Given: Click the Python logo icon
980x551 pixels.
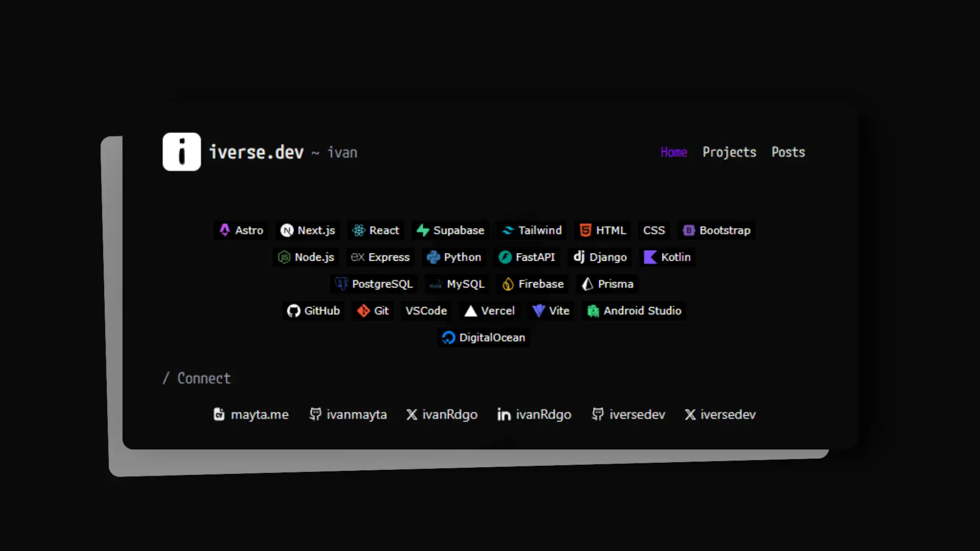Looking at the screenshot, I should tap(433, 257).
